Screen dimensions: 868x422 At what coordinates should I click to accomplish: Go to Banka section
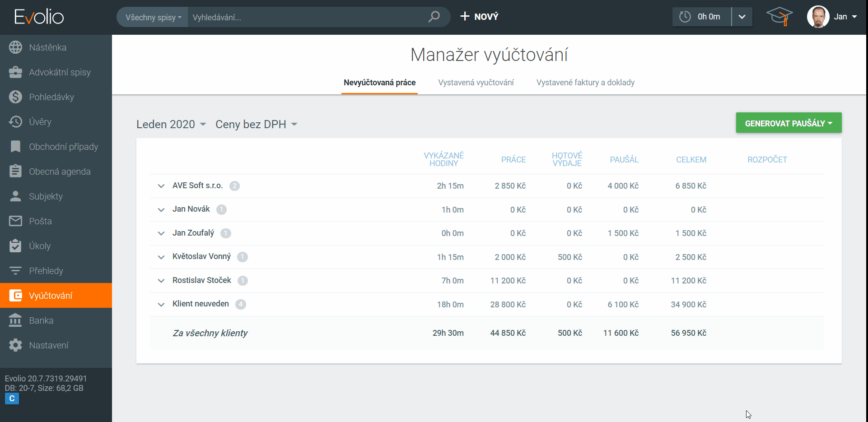pyautogui.click(x=41, y=320)
